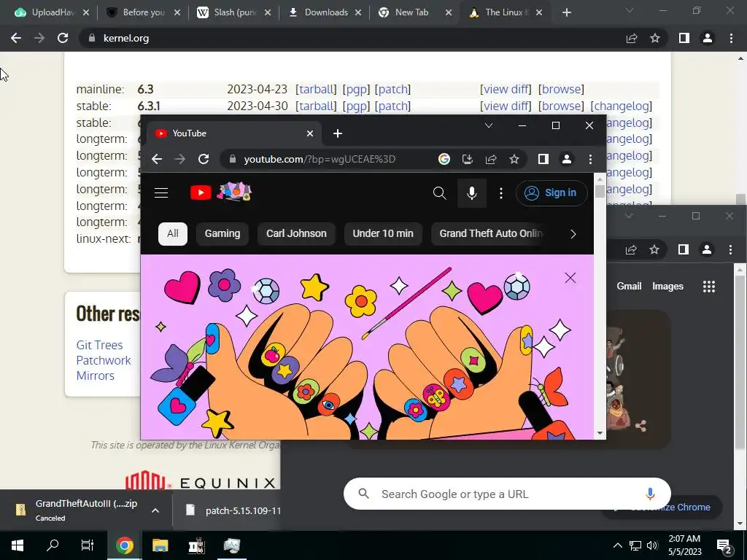
Task: Click Sign in button on YouTube
Action: pyautogui.click(x=551, y=192)
